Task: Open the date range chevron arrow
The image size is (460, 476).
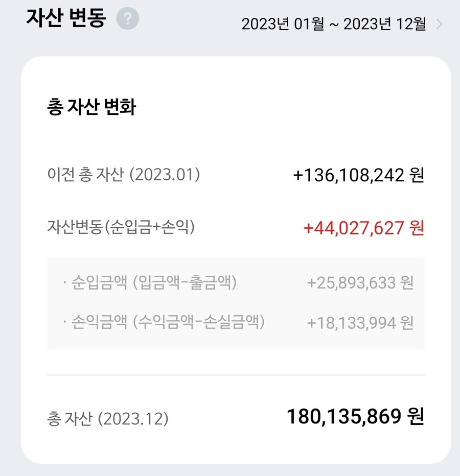Action: (x=440, y=25)
